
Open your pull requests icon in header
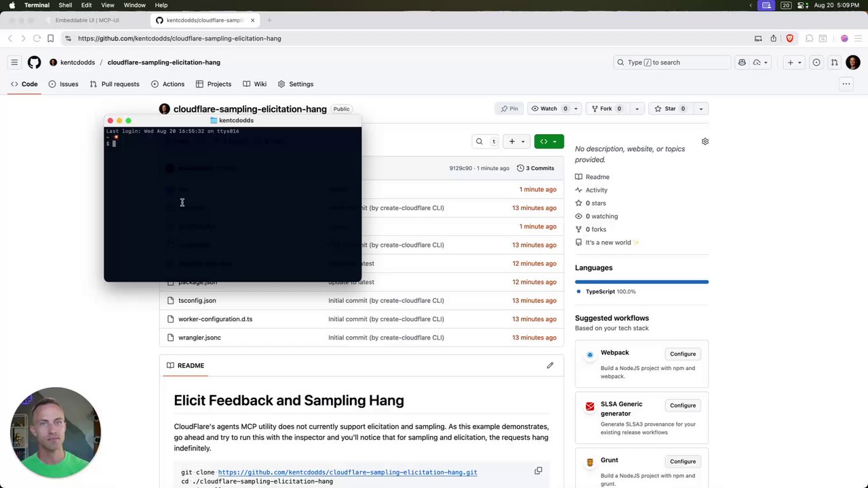coord(834,62)
